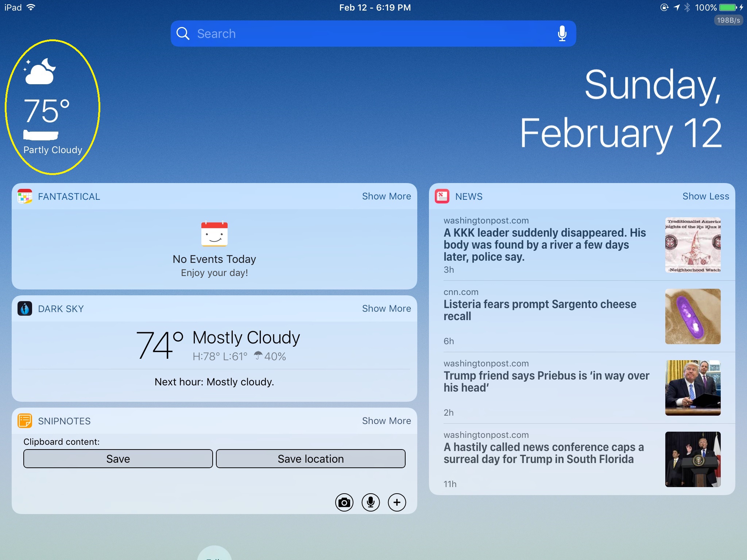This screenshot has height=560, width=747.
Task: Expand Dark Sky widget with Show More
Action: [386, 309]
